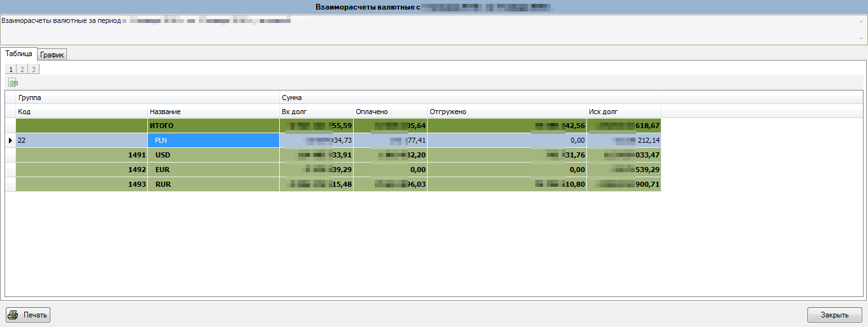Export table to Excel icon
This screenshot has height=327, width=868.
(x=13, y=83)
